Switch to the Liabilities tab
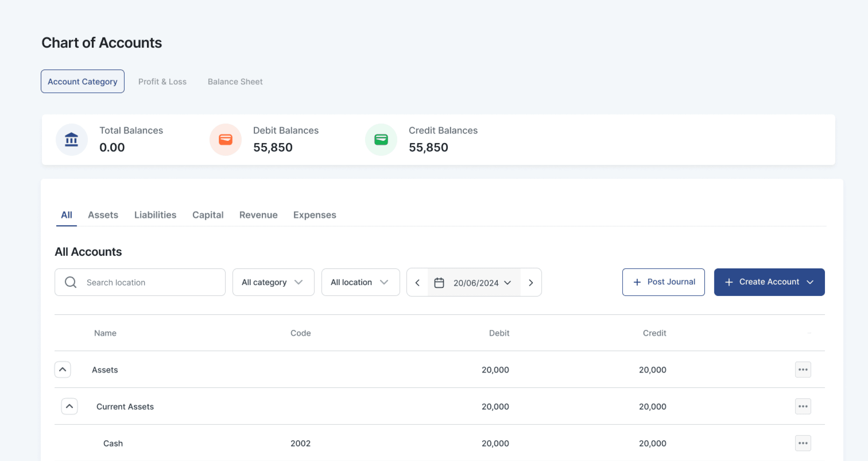The width and height of the screenshot is (868, 461). tap(155, 215)
